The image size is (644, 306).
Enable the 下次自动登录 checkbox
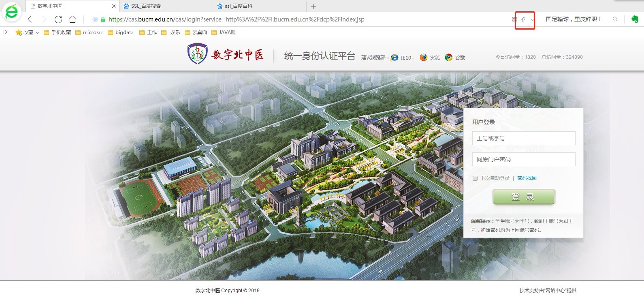pos(475,178)
